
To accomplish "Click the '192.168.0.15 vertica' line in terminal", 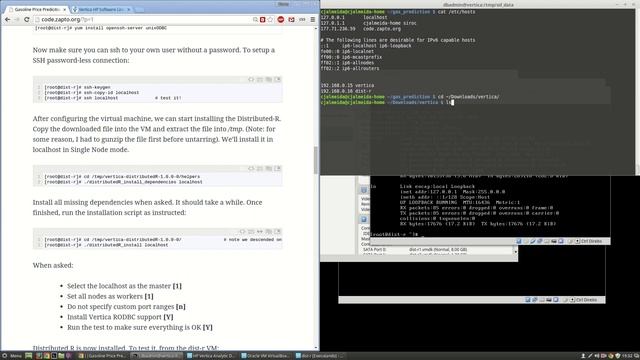I will coord(347,85).
